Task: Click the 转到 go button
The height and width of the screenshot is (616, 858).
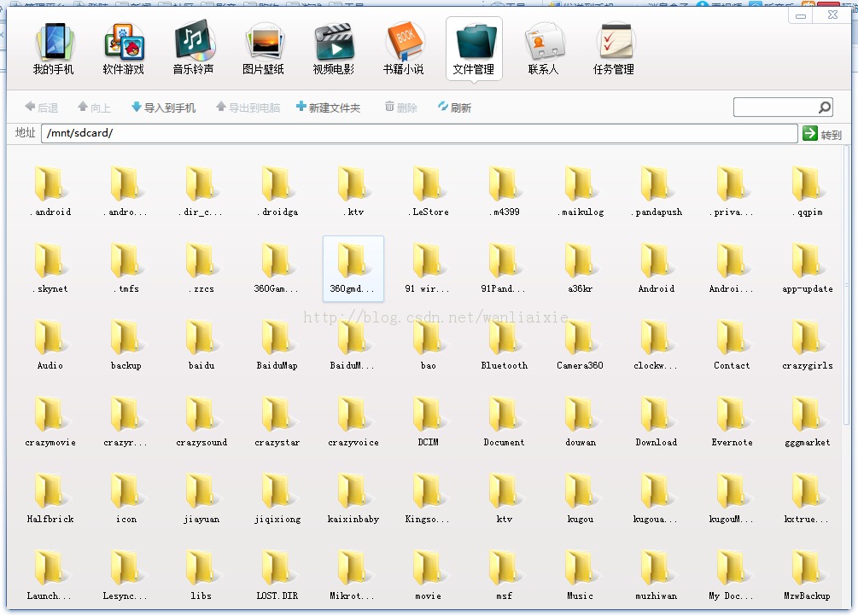Action: [822, 134]
